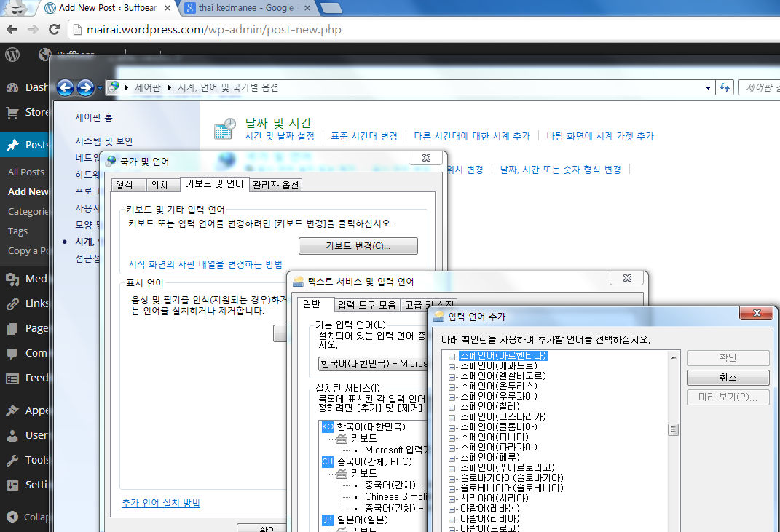Click 시스템 및 보안 in sidebar

coord(104,141)
